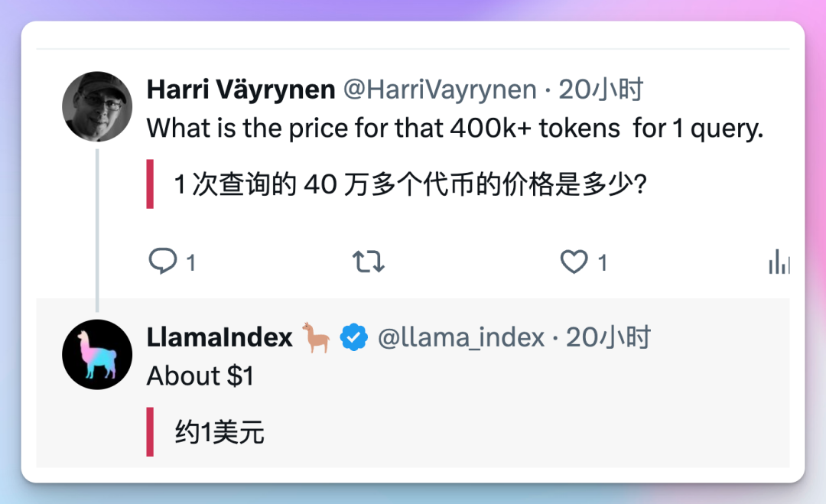The height and width of the screenshot is (504, 826).
Task: Like the tweet with the heart icon
Action: (574, 262)
